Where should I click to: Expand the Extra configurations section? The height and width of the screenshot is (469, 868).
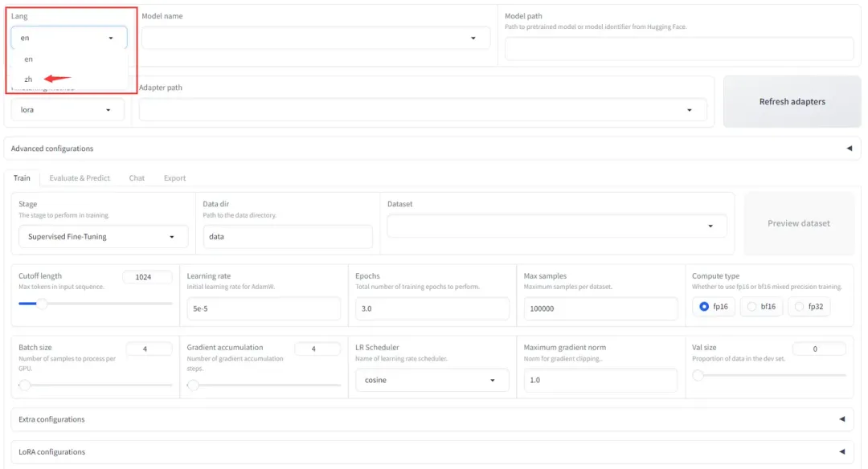point(432,419)
